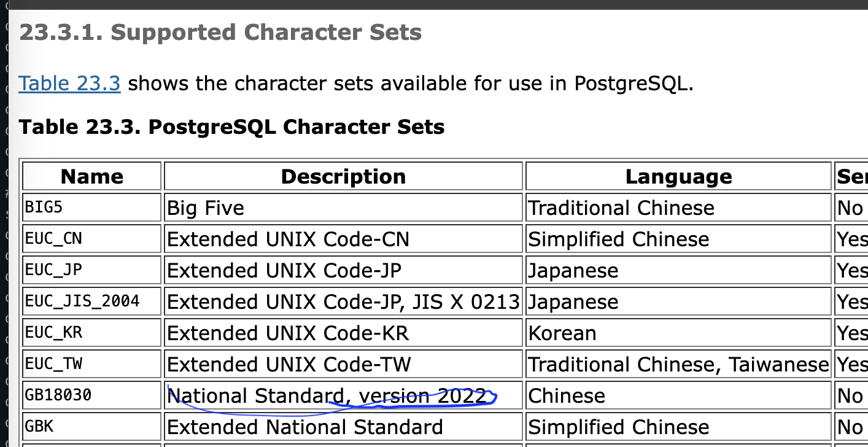Click the PostgreSQL Character Sets table caption
Image resolution: width=868 pixels, height=447 pixels.
click(231, 127)
